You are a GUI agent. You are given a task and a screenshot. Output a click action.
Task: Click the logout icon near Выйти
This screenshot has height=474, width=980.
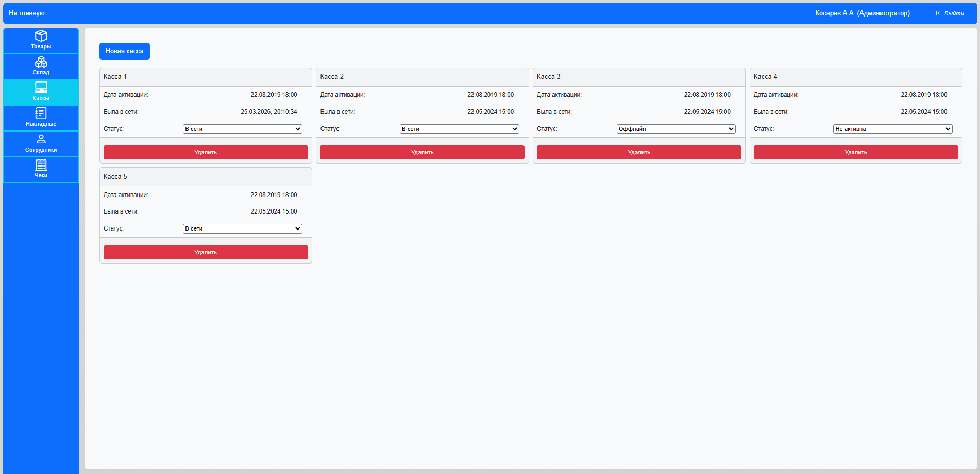tap(939, 13)
